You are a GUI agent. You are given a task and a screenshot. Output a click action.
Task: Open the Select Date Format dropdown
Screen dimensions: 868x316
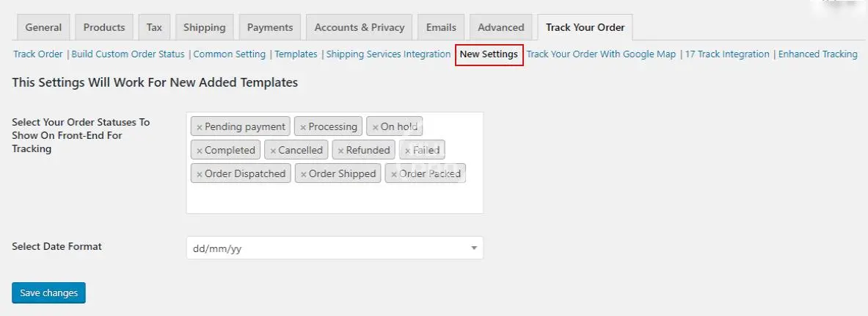click(335, 248)
